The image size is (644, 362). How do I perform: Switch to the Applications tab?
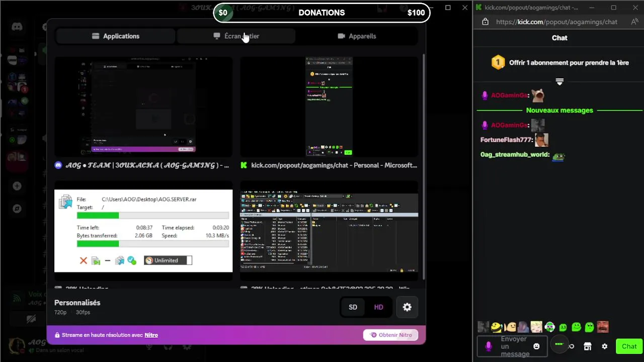coord(116,36)
